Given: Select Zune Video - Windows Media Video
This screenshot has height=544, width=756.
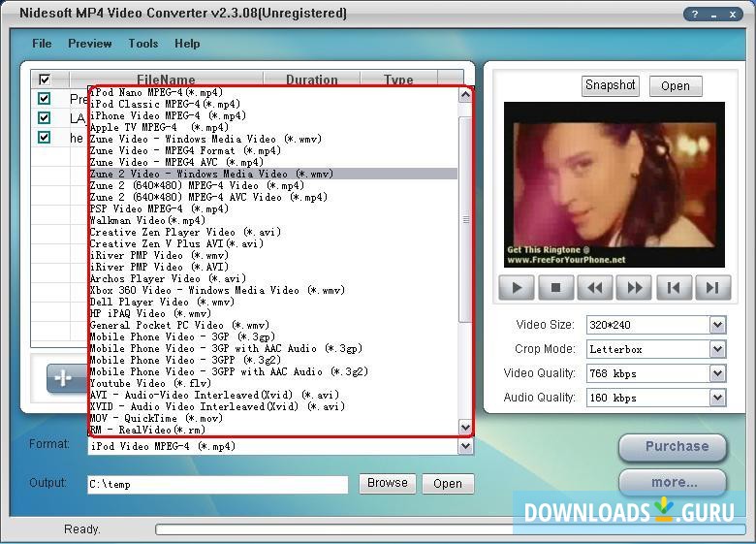Looking at the screenshot, I should point(273,139).
